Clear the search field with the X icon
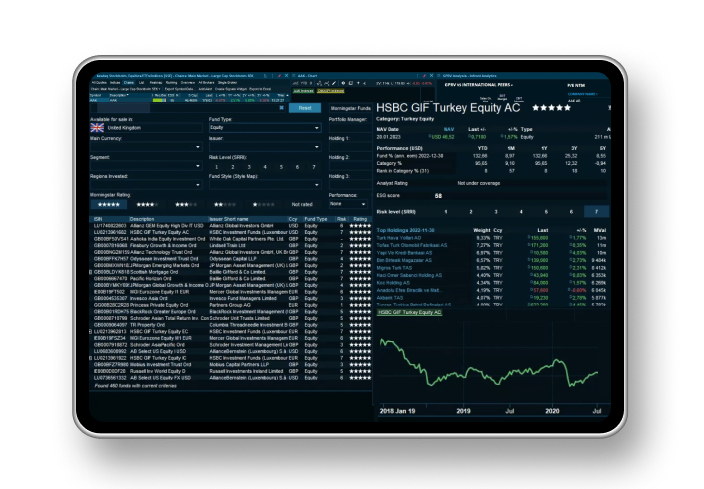 tap(280, 107)
